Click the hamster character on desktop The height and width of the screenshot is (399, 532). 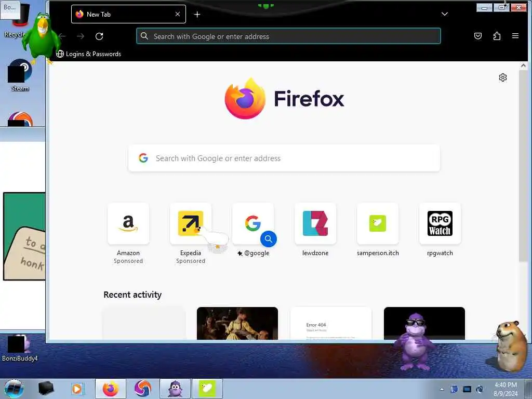point(511,345)
